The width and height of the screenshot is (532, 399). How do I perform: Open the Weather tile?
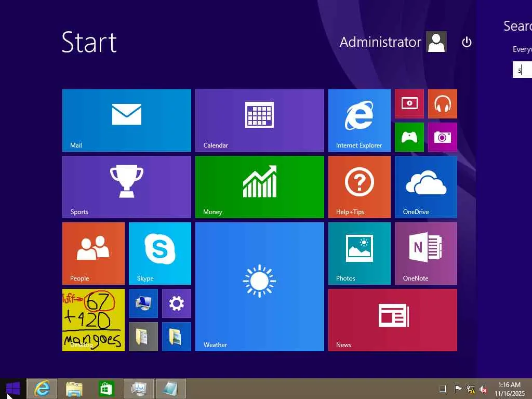point(260,287)
